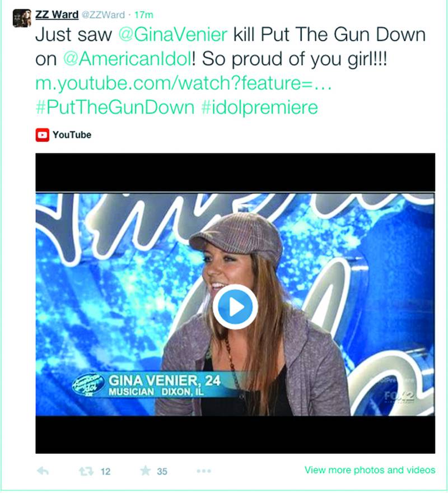448x493 pixels.
Task: Click the Gina Venier video thumbnail
Action: 235,304
